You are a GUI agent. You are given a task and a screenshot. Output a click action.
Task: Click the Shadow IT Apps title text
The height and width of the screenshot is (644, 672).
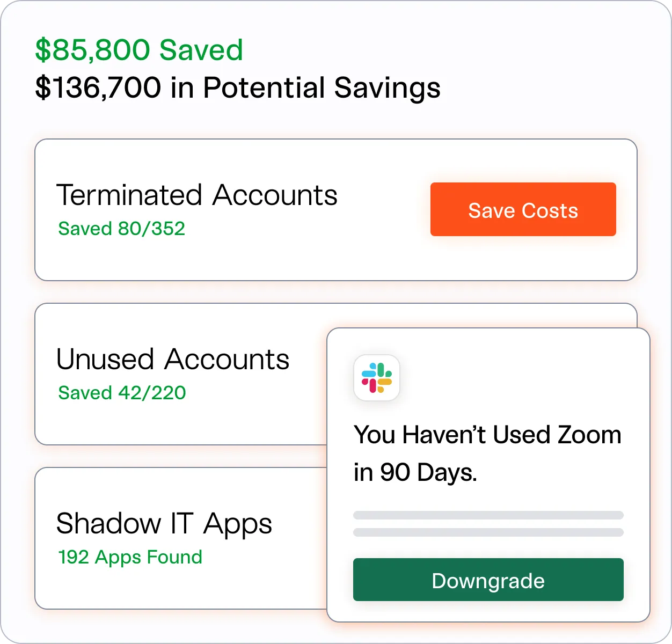click(164, 524)
